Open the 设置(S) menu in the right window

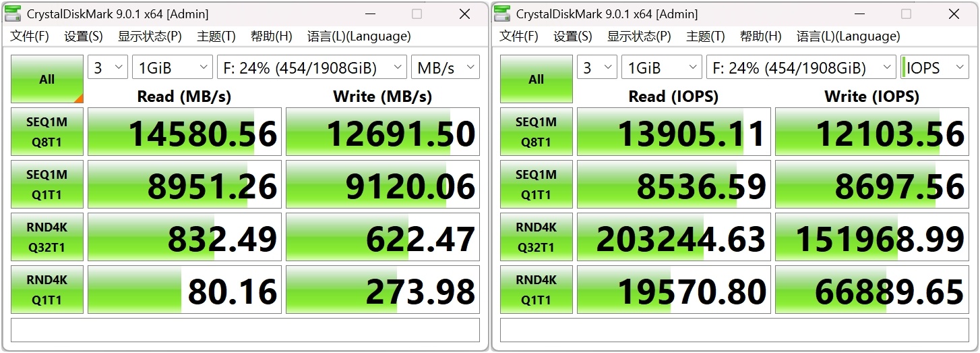click(573, 36)
